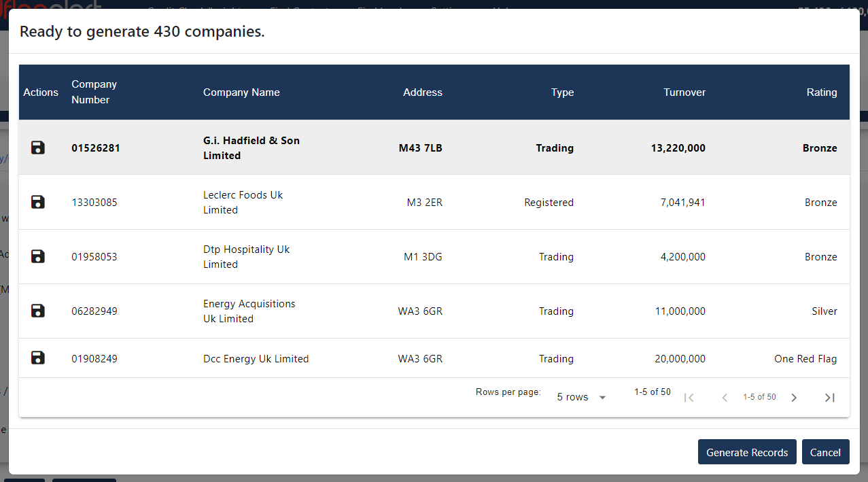
Task: Click the M3 2ER address cell
Action: (x=425, y=203)
